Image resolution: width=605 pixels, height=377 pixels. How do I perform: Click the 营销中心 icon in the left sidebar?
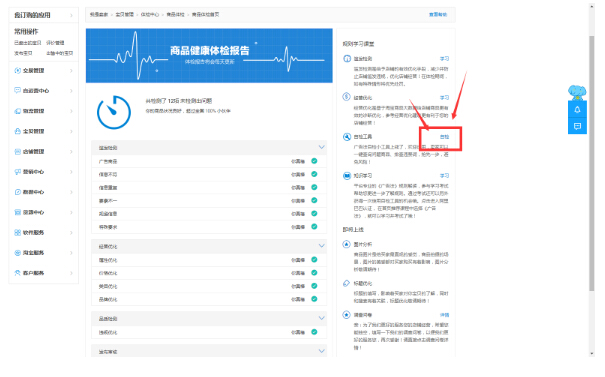point(17,172)
